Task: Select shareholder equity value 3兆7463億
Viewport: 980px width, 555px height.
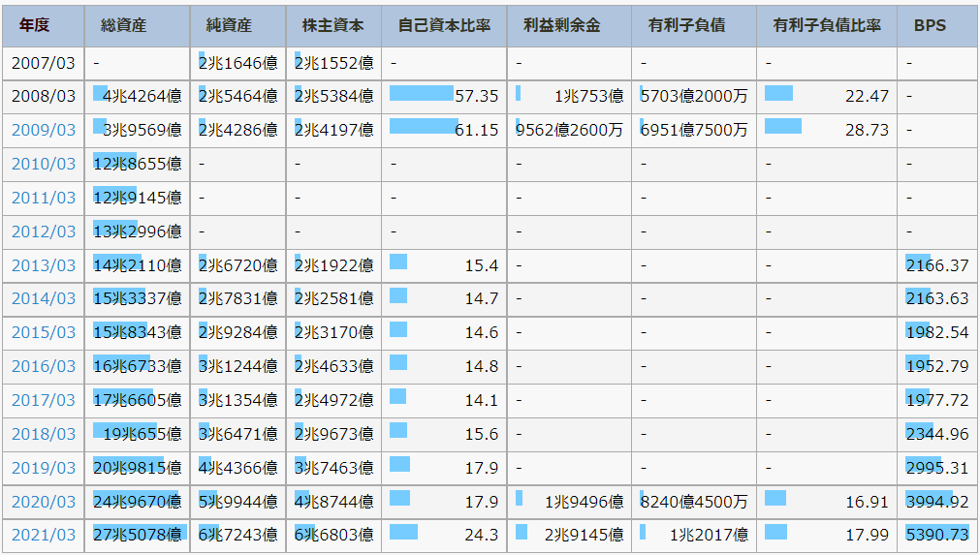Action: tap(334, 468)
